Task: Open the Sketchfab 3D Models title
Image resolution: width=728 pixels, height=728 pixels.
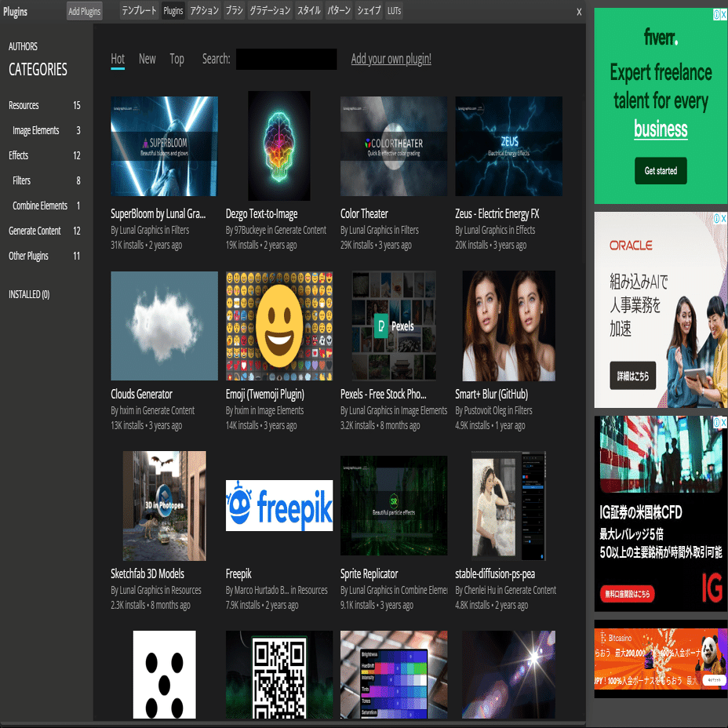Action: [147, 574]
